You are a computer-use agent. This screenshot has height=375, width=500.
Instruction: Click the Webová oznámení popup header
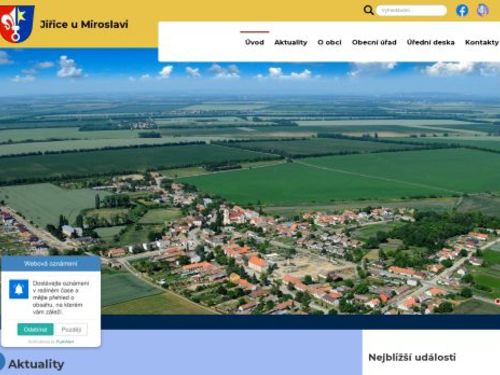tap(51, 264)
